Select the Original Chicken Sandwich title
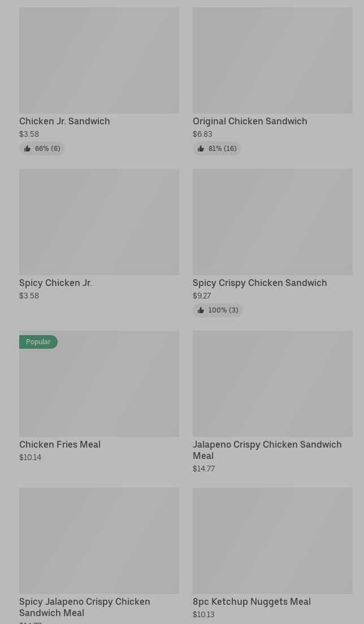This screenshot has height=624, width=364. click(x=250, y=122)
